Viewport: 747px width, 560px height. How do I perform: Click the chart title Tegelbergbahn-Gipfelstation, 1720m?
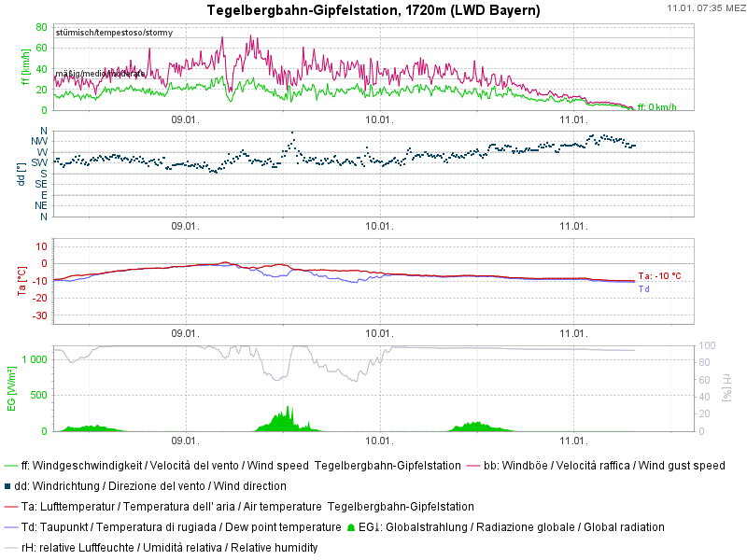point(373,10)
